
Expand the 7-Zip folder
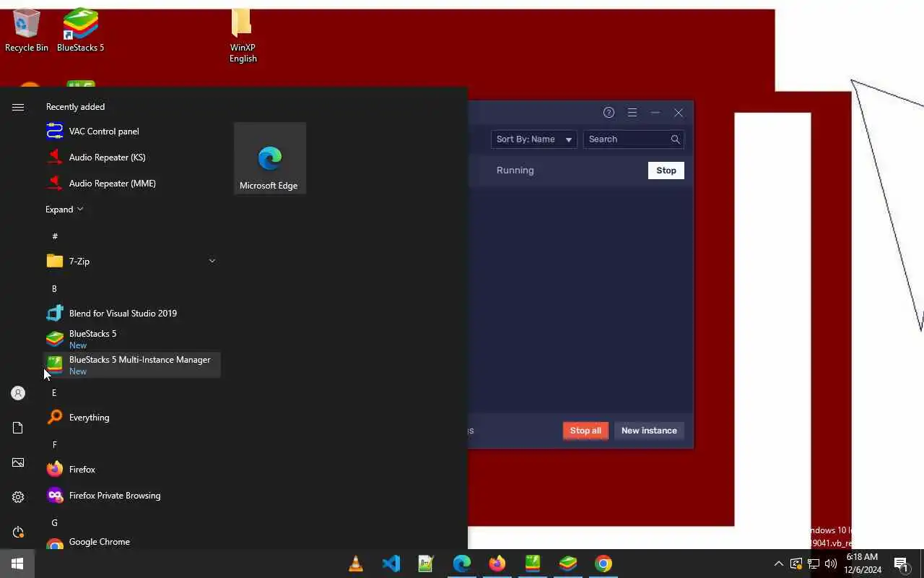131,262
